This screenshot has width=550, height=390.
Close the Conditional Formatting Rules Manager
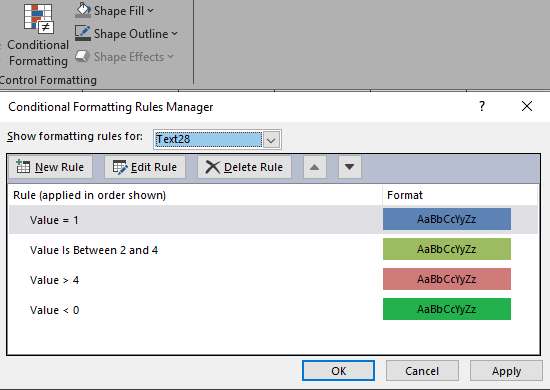527,106
